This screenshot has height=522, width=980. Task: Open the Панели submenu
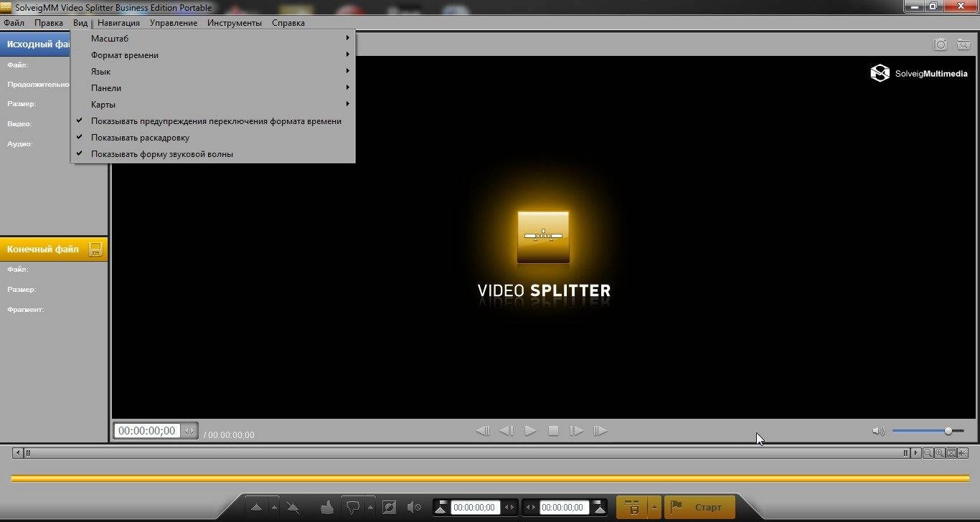212,88
